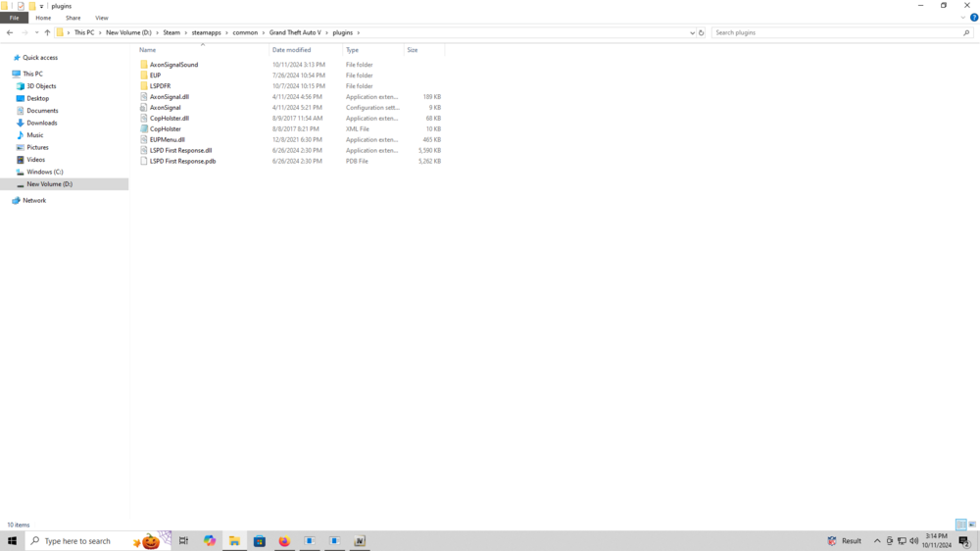
Task: Open Videos in navigation pane
Action: (x=35, y=160)
